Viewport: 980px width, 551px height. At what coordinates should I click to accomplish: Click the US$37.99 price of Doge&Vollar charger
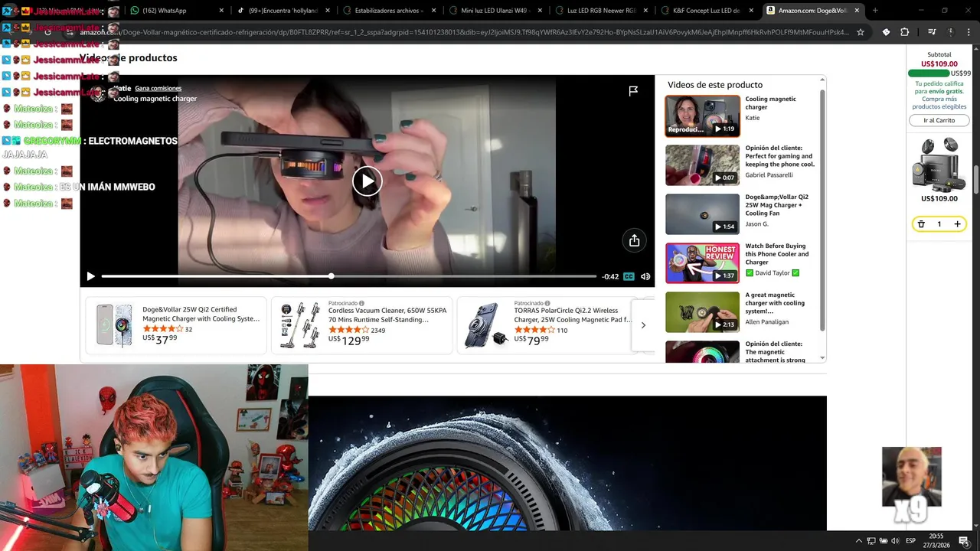(159, 339)
